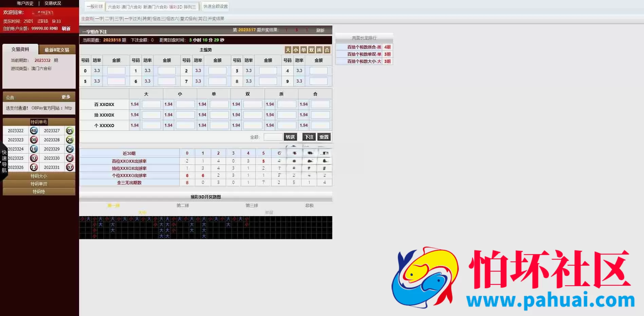Image resolution: width=644 pixels, height=316 pixels.
Task: Click the amount field for number 0
Action: coord(116,71)
